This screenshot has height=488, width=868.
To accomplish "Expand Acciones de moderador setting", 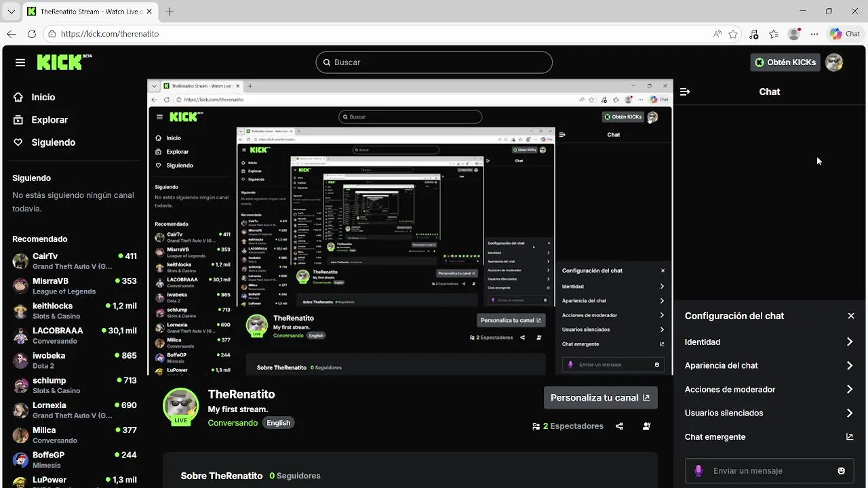I will tap(769, 389).
